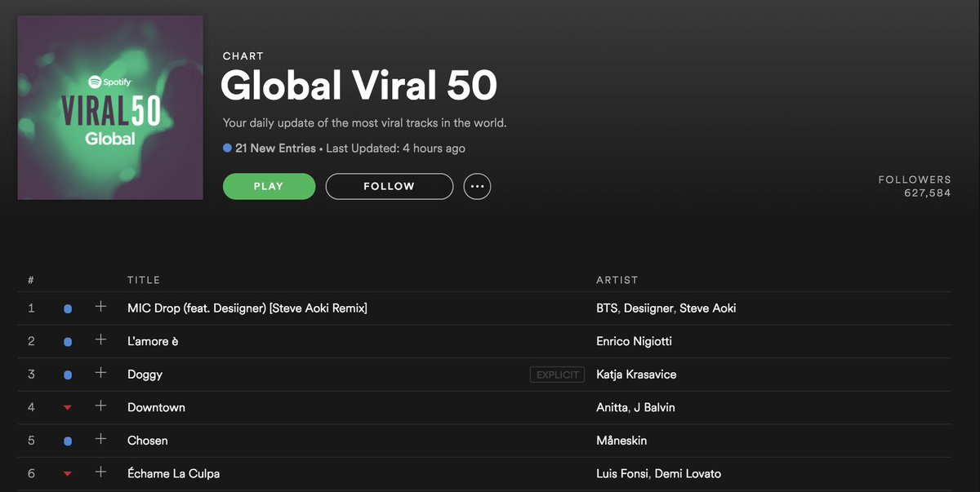
Task: Click rank number 3
Action: 31,375
